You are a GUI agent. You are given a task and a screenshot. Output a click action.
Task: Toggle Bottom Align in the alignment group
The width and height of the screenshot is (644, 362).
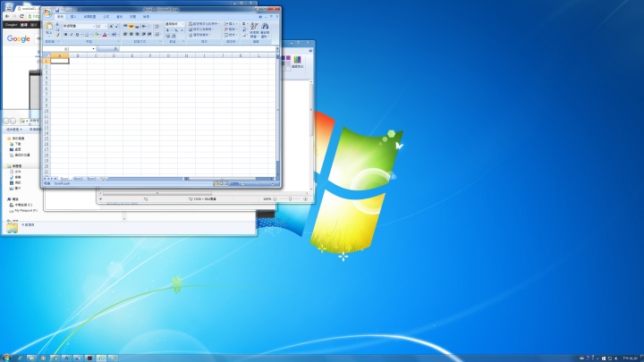tap(137, 26)
